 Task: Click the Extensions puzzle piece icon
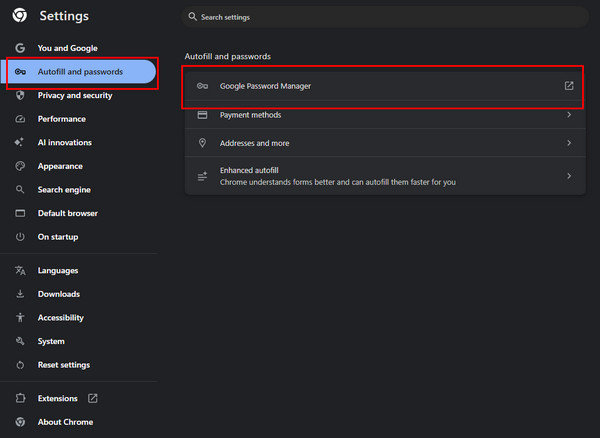[x=19, y=398]
